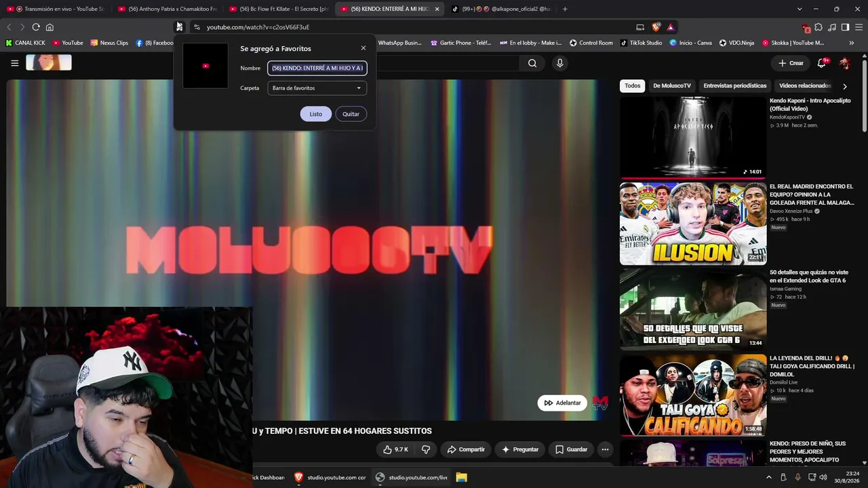The width and height of the screenshot is (868, 488).
Task: Reload the current YouTube page
Action: point(36,27)
